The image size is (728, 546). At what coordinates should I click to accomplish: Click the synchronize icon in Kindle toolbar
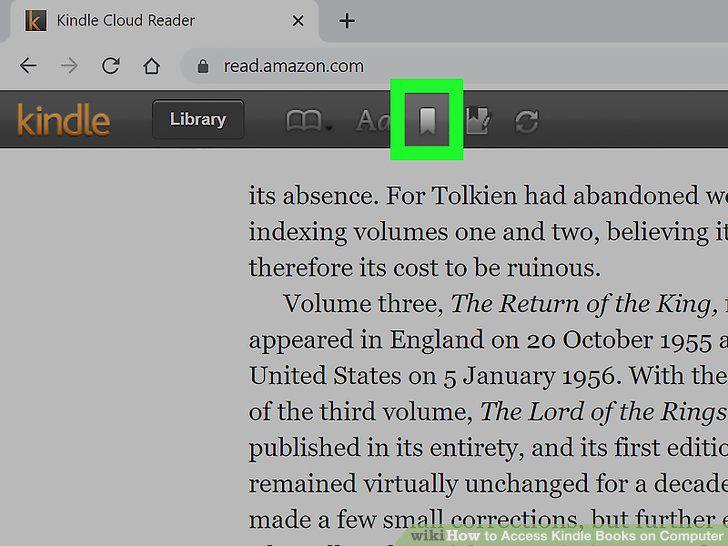(526, 122)
